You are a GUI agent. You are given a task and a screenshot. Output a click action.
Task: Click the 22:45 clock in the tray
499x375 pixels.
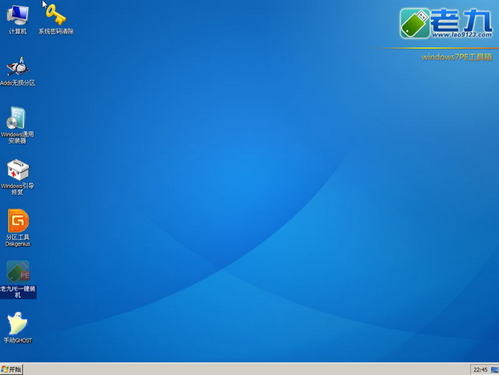480,370
